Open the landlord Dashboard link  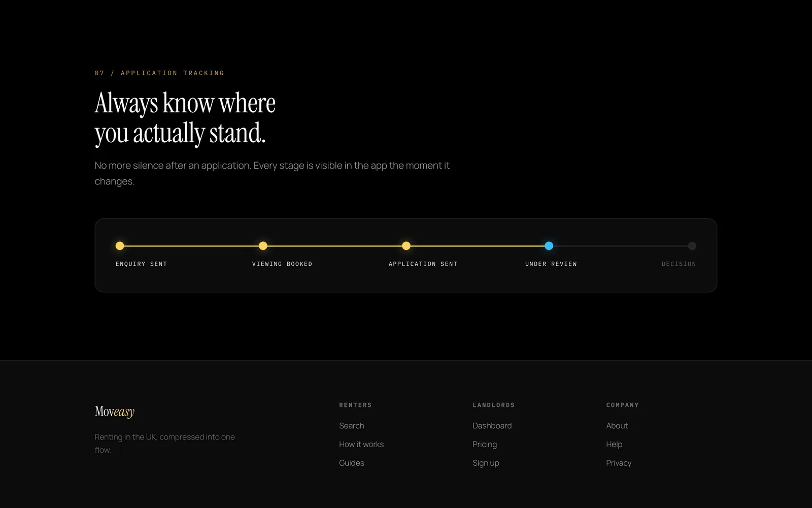(492, 426)
